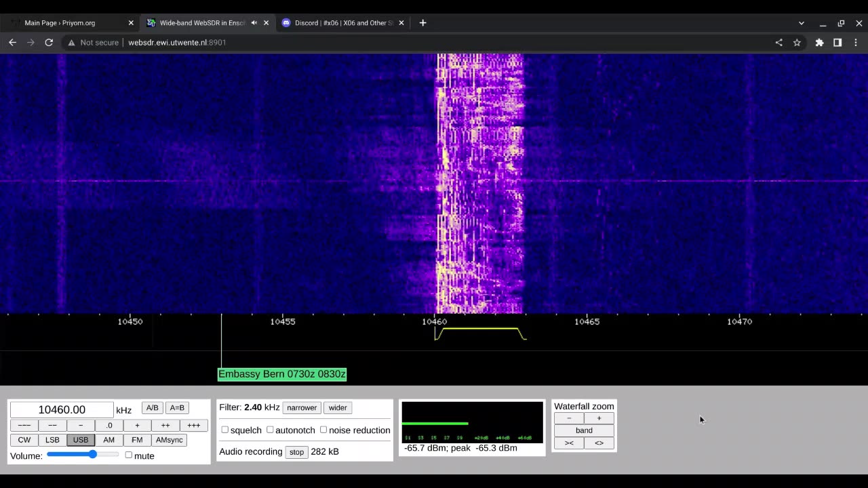Viewport: 868px width, 488px height.
Task: Click the waterfall zoom band button
Action: (584, 430)
